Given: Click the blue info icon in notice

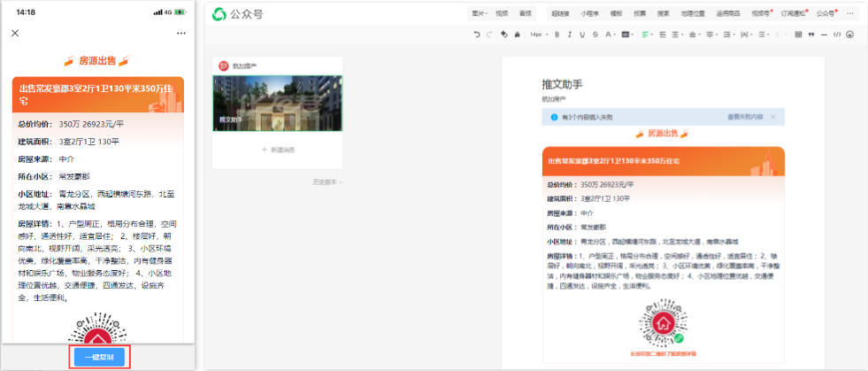Looking at the screenshot, I should click(x=554, y=118).
